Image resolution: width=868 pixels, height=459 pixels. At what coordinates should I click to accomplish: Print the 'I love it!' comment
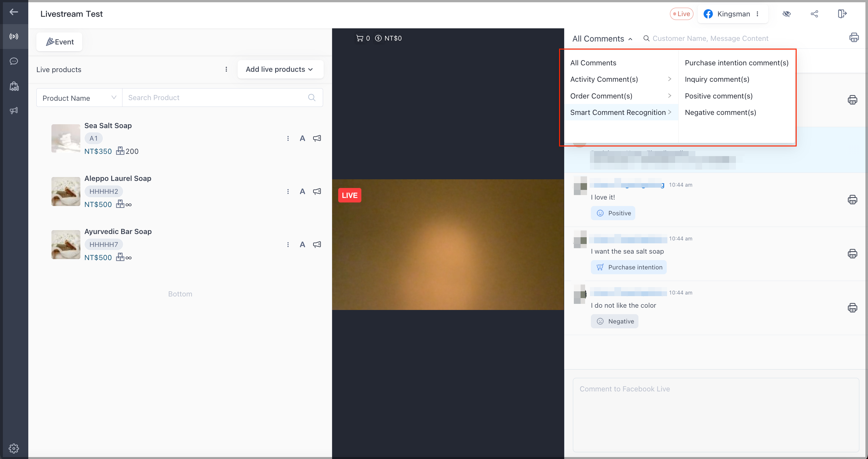(853, 199)
